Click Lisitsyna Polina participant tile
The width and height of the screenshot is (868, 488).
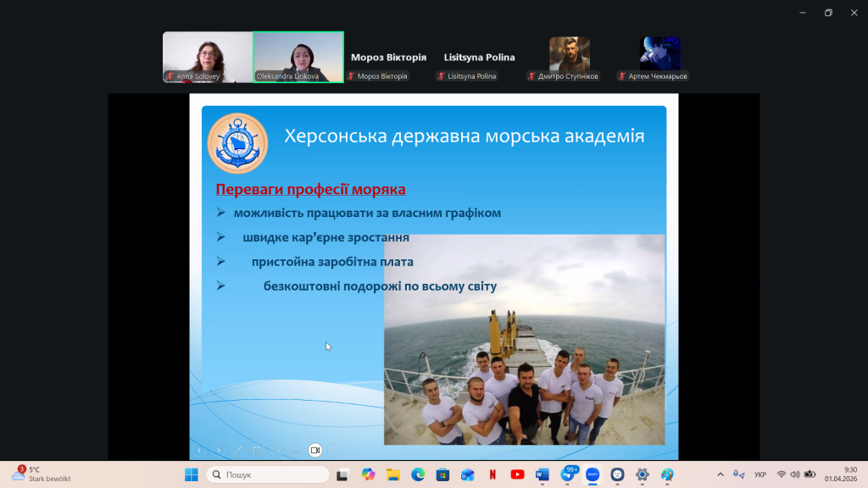pyautogui.click(x=479, y=58)
